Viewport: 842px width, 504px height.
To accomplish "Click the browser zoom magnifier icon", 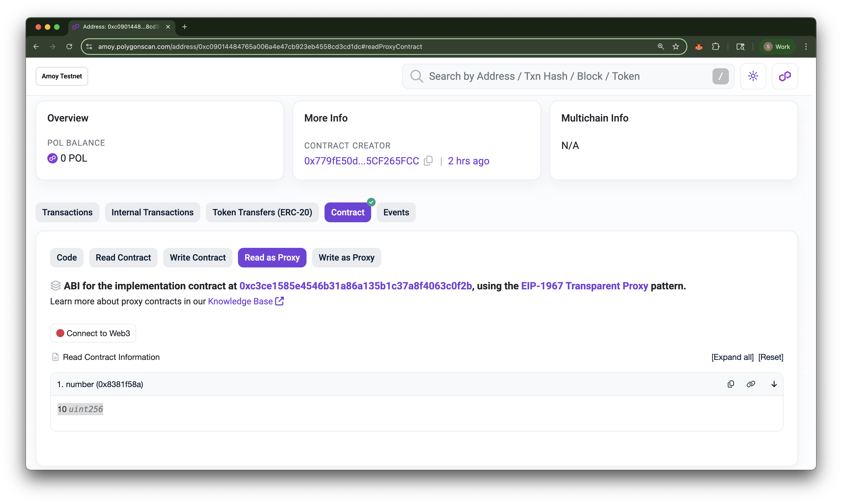I will [661, 47].
